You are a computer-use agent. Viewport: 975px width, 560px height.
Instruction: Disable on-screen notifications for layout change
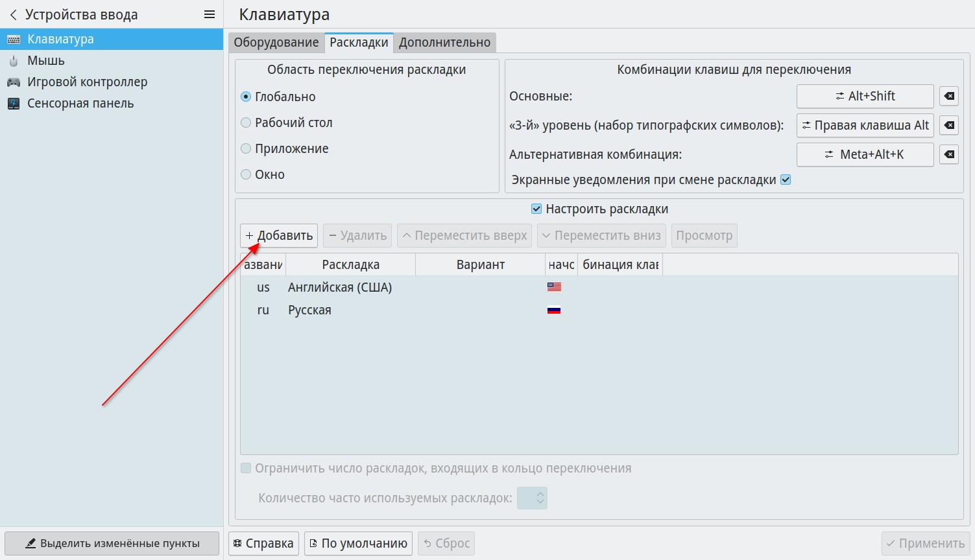(x=786, y=180)
